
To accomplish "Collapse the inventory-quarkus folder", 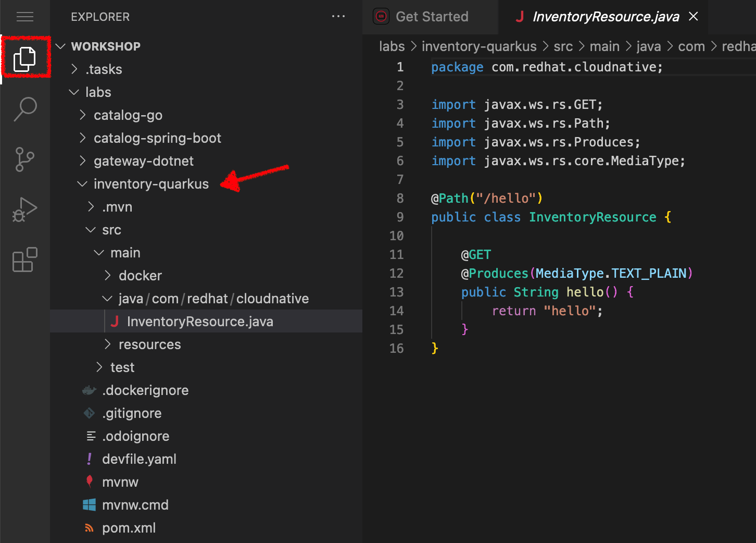I will (150, 184).
